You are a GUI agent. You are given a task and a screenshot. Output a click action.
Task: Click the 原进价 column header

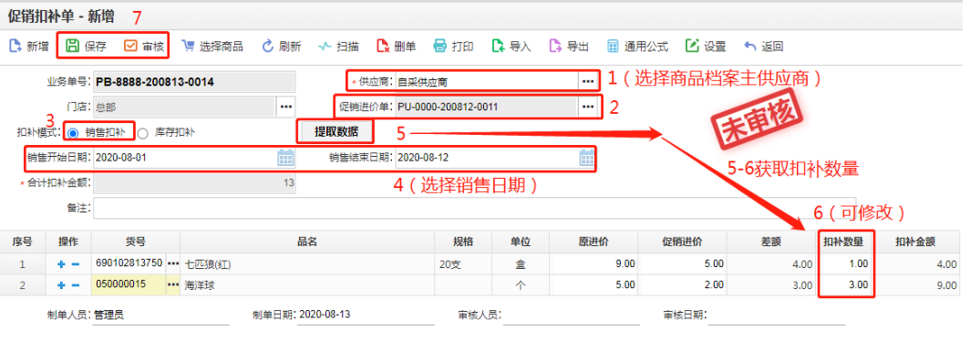point(593,243)
